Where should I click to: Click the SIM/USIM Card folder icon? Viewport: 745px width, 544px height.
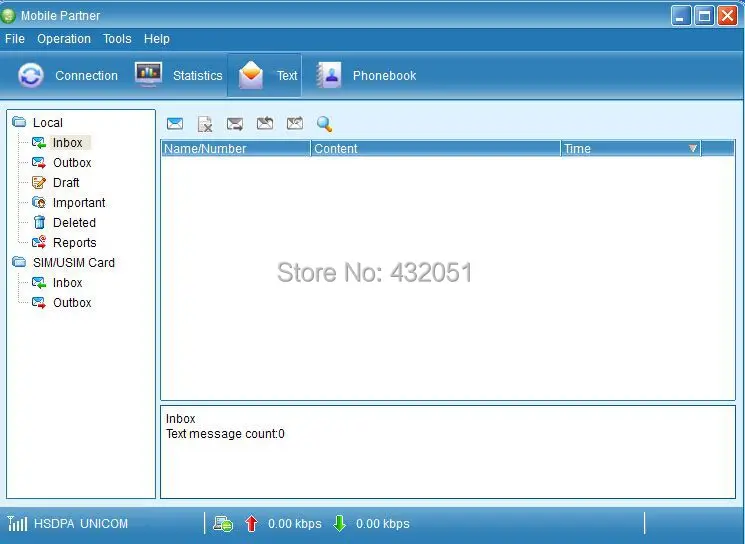pos(19,262)
